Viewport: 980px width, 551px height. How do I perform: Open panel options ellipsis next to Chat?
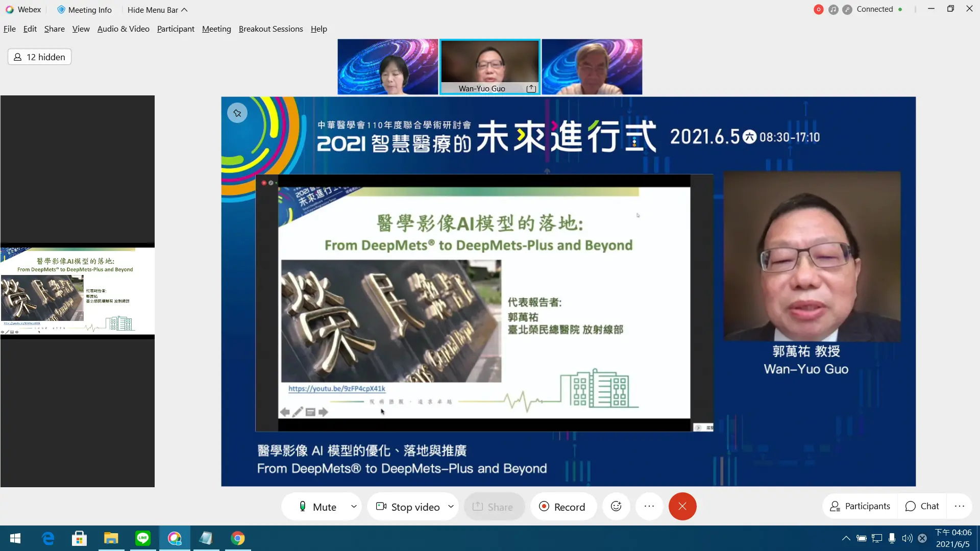point(960,506)
